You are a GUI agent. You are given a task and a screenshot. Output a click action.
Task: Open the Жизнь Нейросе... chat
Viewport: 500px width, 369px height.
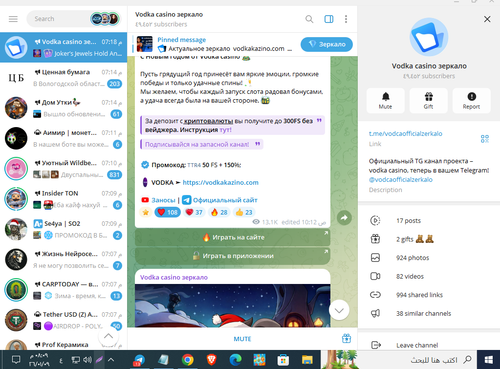pyautogui.click(x=63, y=260)
